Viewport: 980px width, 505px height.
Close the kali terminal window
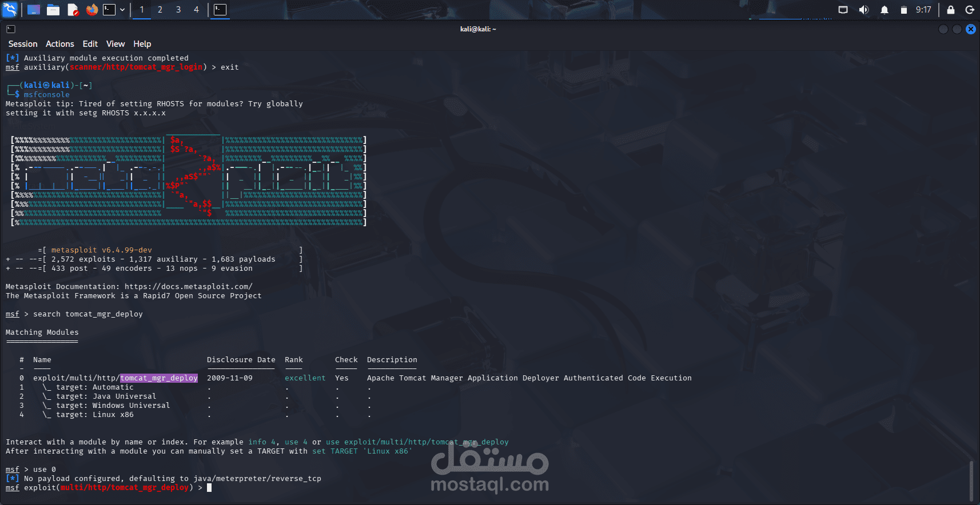[971, 29]
